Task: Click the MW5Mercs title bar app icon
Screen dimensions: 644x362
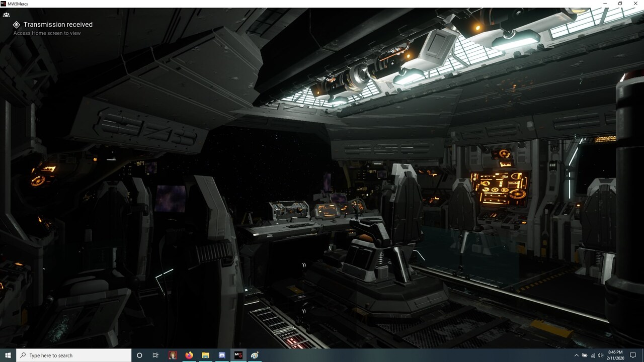Action: click(x=4, y=4)
